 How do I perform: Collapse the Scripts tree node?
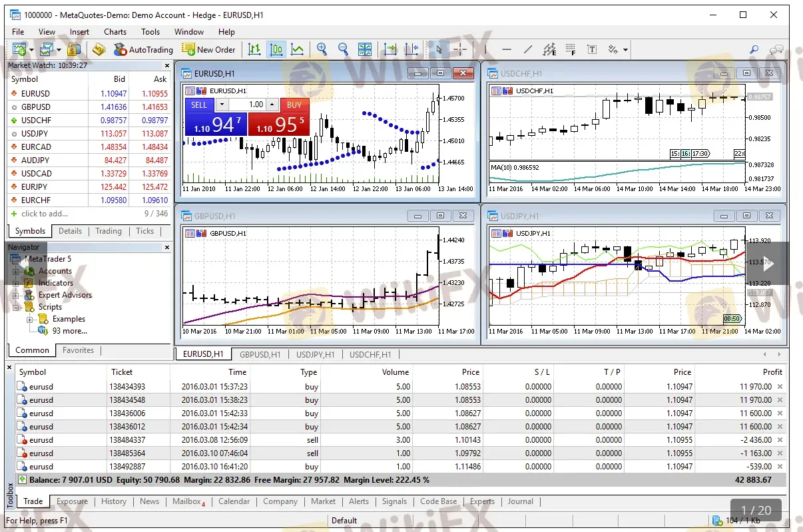(x=16, y=307)
